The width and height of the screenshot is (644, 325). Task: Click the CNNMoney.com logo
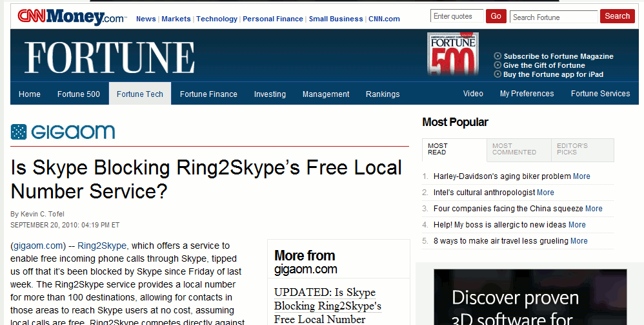click(72, 17)
